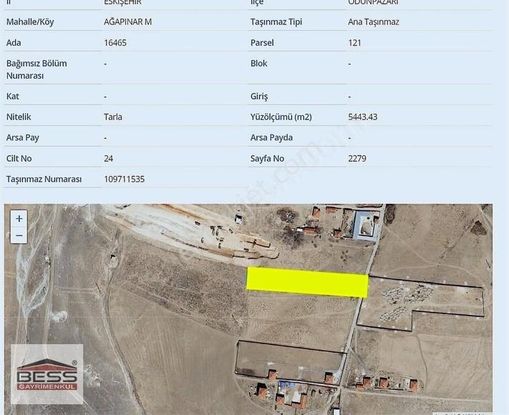Image resolution: width=509 pixels, height=415 pixels.
Task: Click the Parsel value 121
Action: point(354,43)
